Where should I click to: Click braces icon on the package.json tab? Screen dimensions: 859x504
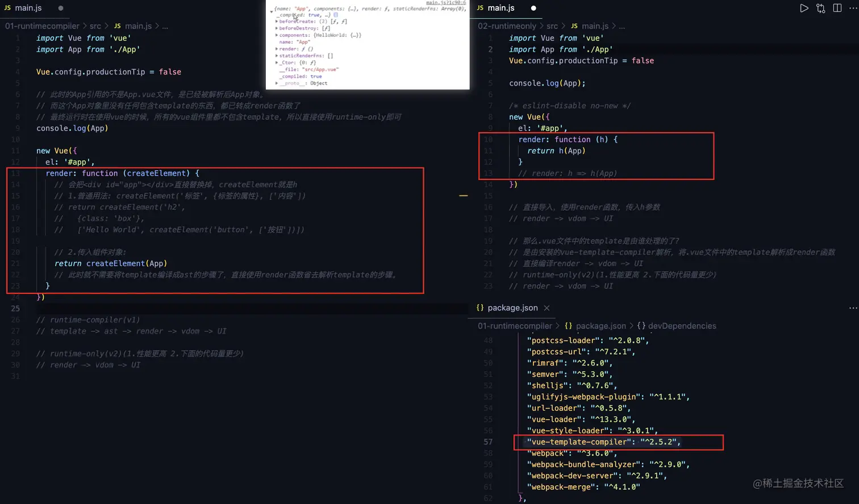coord(480,308)
